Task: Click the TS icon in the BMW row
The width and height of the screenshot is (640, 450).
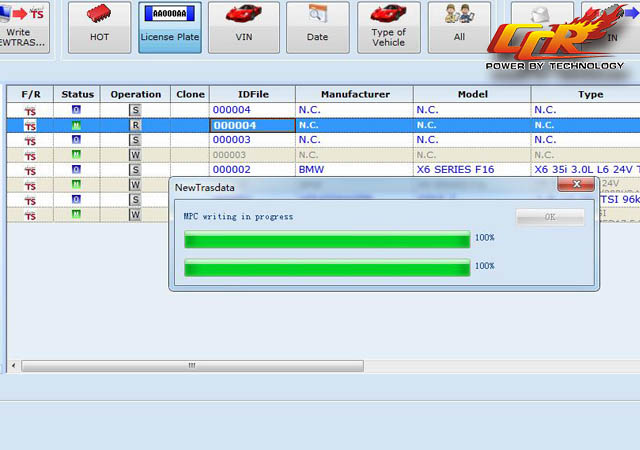Action: coord(30,170)
